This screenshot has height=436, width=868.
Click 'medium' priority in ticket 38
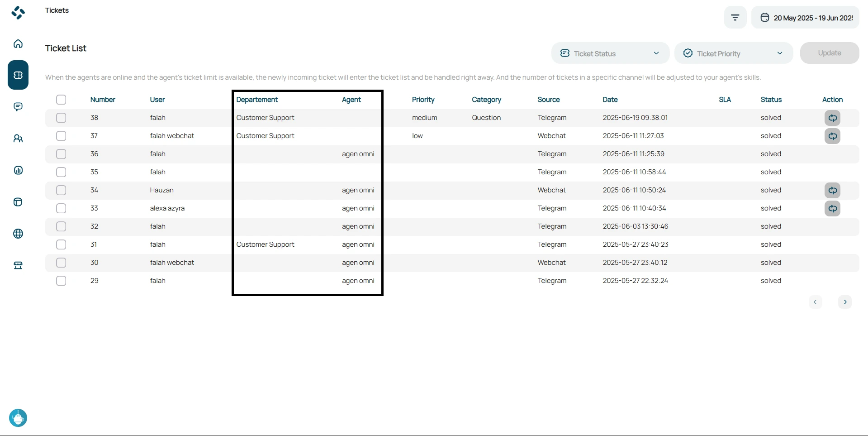[x=424, y=118]
